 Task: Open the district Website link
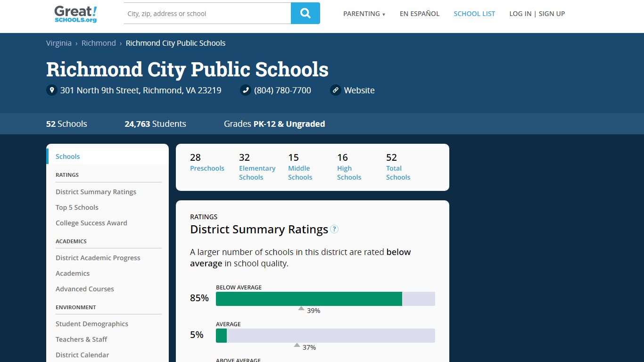pos(359,90)
